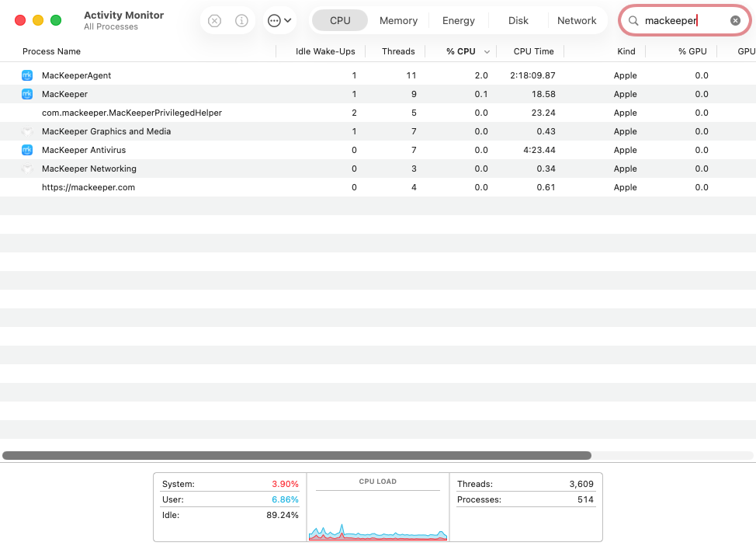Screen dimensions: 756x553
Task: Sort by the % GPU column header
Action: (692, 51)
